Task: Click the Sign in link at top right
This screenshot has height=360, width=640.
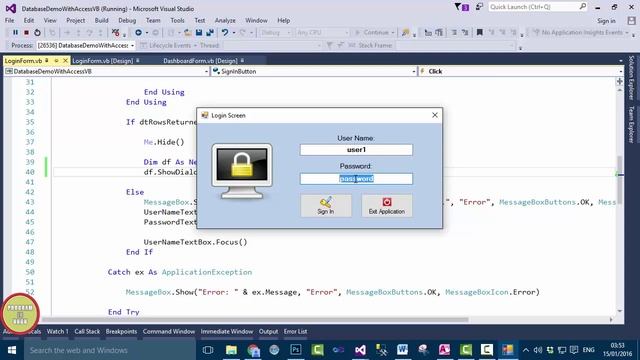Action: click(x=606, y=21)
